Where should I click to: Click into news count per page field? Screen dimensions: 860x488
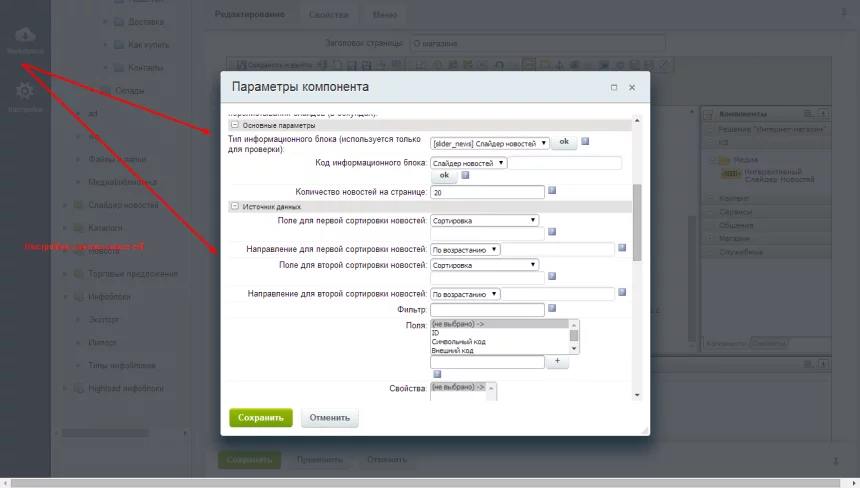pos(487,191)
